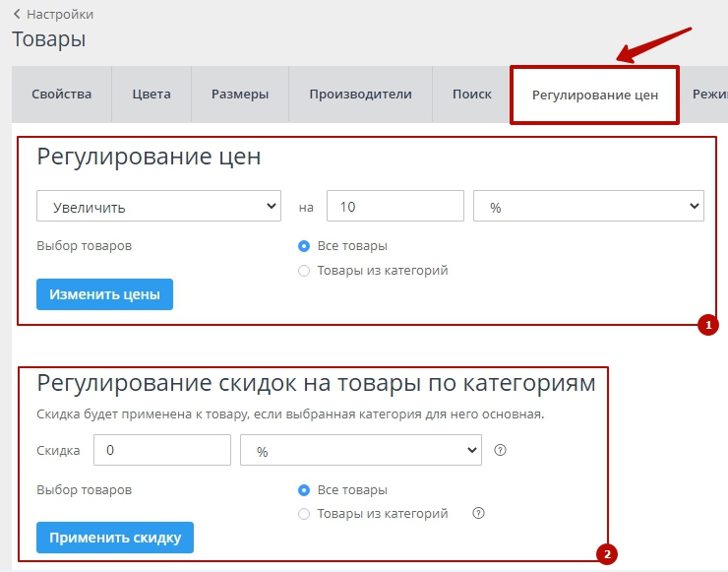The width and height of the screenshot is (728, 572).
Task: Choose Товары из категорий for price adjustment
Action: [x=304, y=271]
